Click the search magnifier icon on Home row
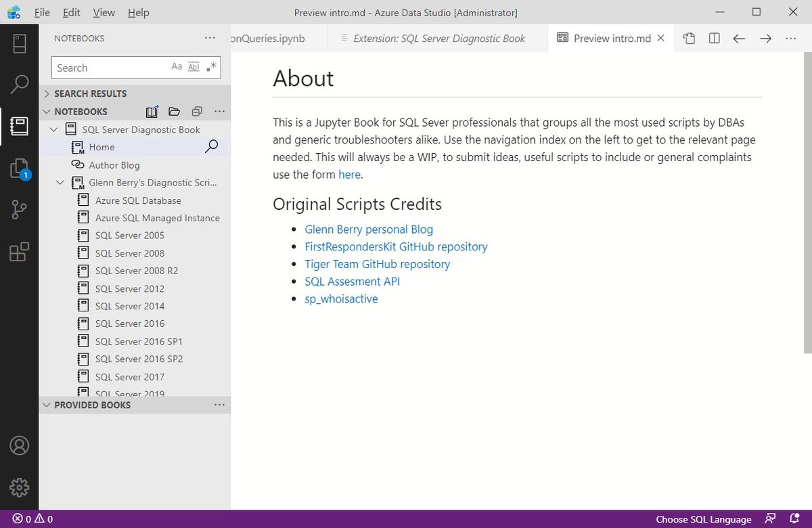Viewport: 812px width, 528px height. click(x=211, y=146)
